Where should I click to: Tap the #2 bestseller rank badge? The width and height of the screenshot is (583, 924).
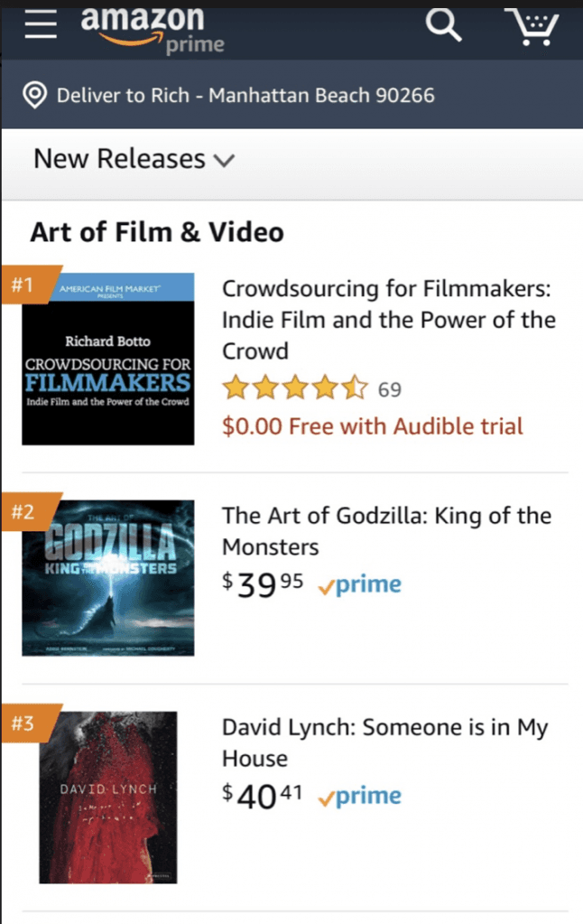(x=24, y=511)
